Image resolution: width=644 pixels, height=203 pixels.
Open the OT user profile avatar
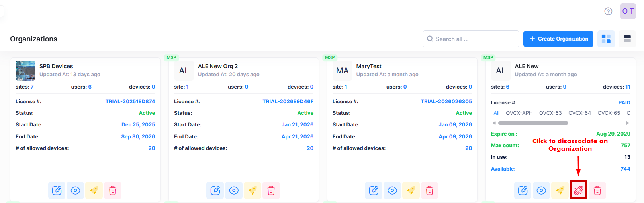pos(628,11)
